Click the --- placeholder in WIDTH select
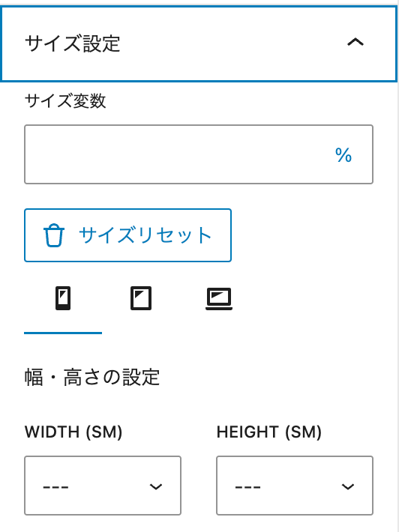Viewport: 399px width, 532px height. (x=55, y=487)
